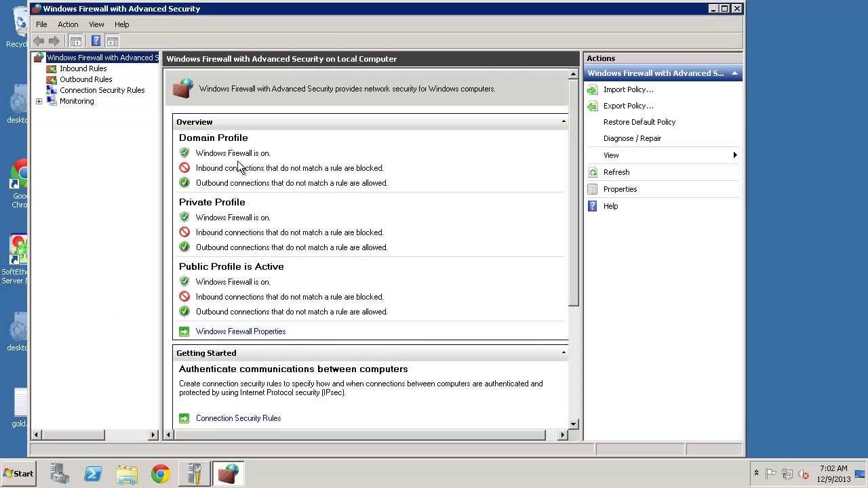This screenshot has height=488, width=868.
Task: Open the Help menu in menu bar
Action: pos(122,24)
